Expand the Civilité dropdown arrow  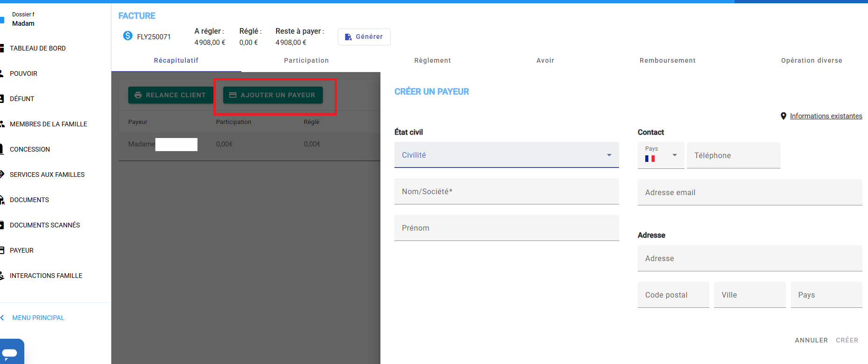point(609,155)
